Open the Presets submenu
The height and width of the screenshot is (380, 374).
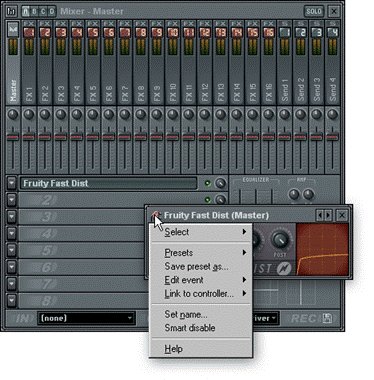pyautogui.click(x=201, y=253)
